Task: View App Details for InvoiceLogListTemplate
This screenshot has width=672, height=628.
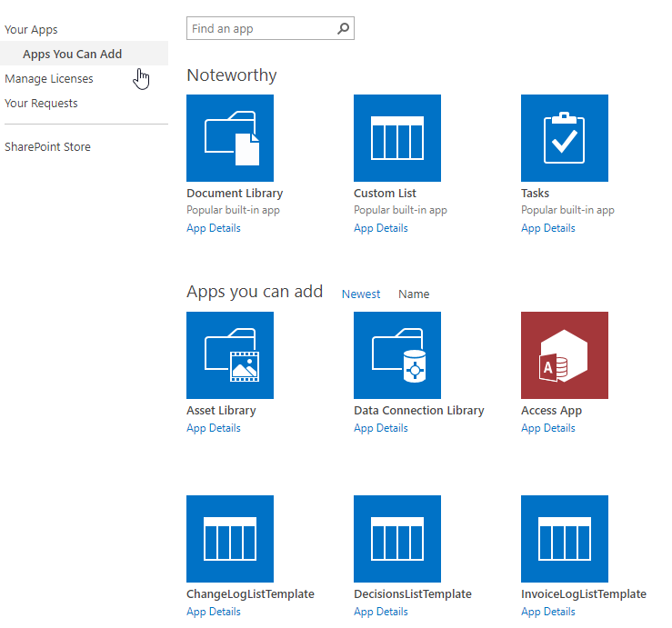Action: pos(548,612)
